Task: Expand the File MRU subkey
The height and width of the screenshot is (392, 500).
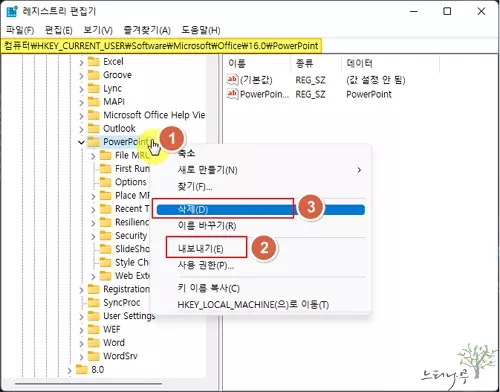Action: click(93, 156)
